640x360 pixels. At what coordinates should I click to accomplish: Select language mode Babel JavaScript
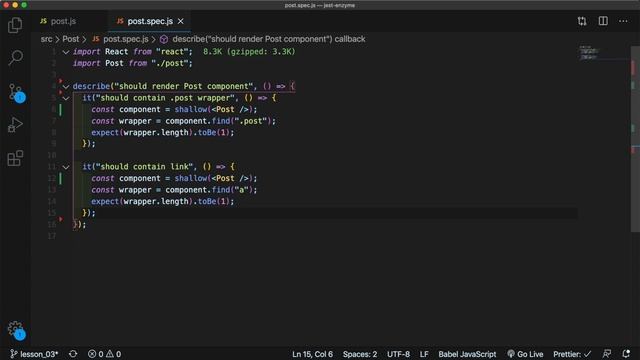pos(467,354)
